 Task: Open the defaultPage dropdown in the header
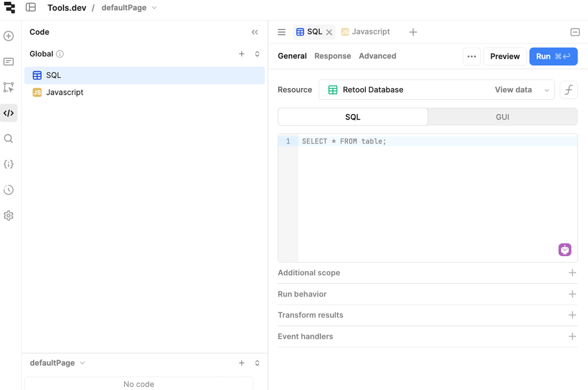tap(129, 8)
